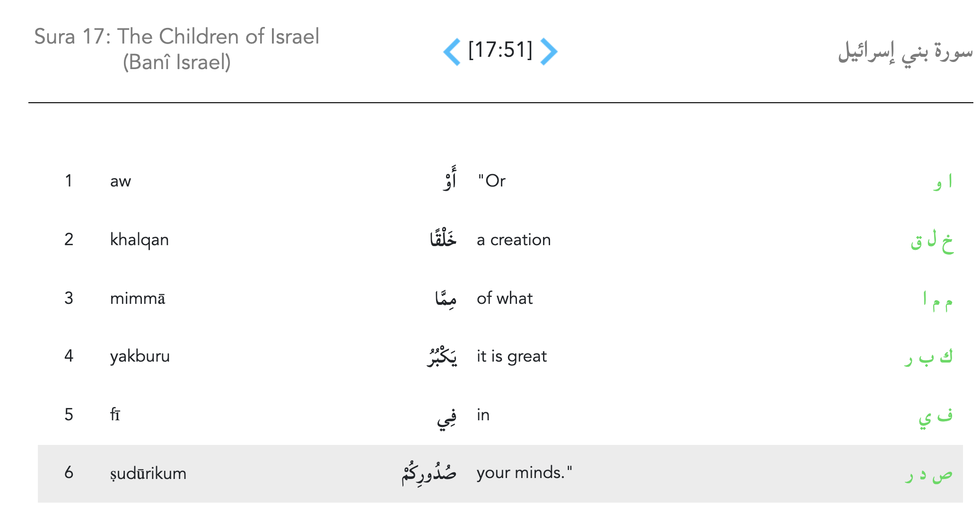This screenshot has width=980, height=514.
Task: Click translation 'a creation'
Action: (x=514, y=240)
